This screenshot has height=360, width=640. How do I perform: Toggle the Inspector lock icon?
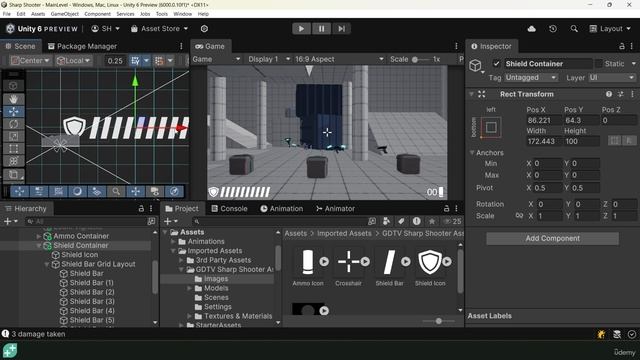(x=621, y=46)
